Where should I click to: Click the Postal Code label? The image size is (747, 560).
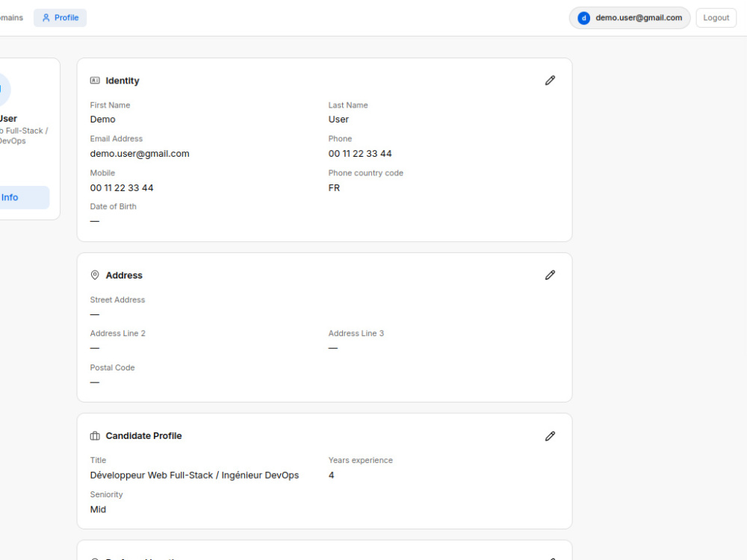coord(113,367)
